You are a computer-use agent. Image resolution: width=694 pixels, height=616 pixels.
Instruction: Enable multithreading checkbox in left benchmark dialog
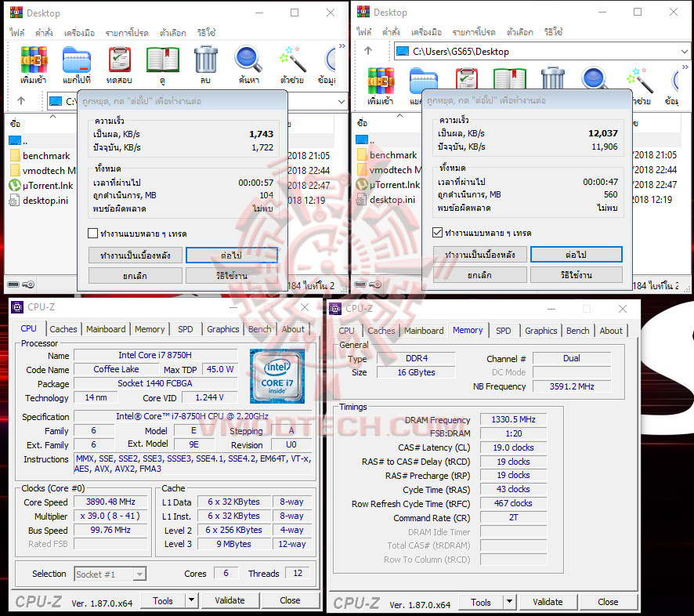click(92, 234)
